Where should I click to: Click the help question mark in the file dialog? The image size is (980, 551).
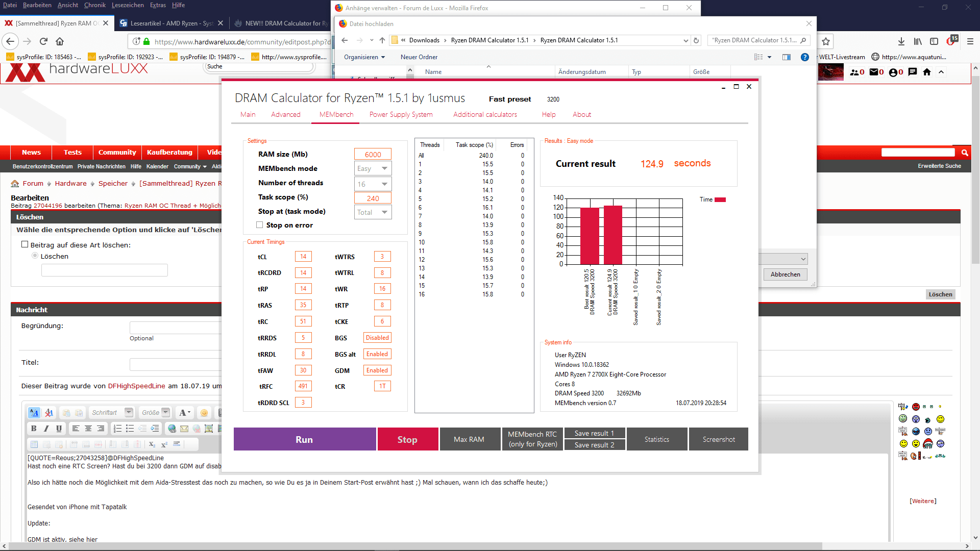(x=804, y=57)
